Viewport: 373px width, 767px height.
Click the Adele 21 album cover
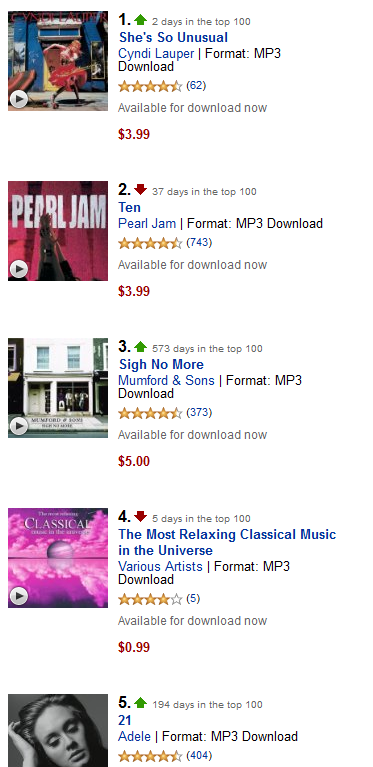coord(58,730)
